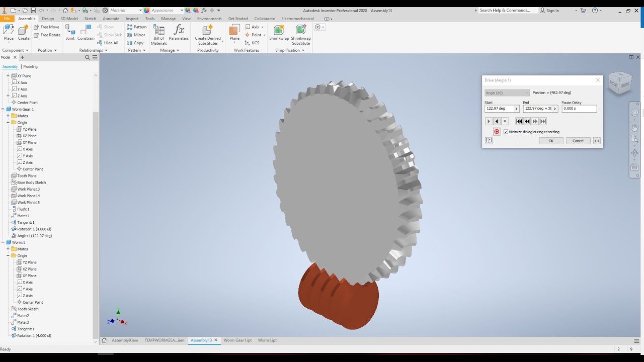Open the File menu
Viewport: 644px width, 362px height.
7,19
